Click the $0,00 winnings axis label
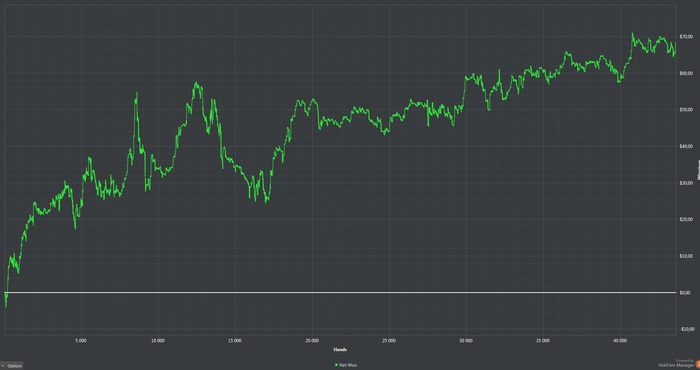Viewport: 700px width, 370px height. click(685, 293)
